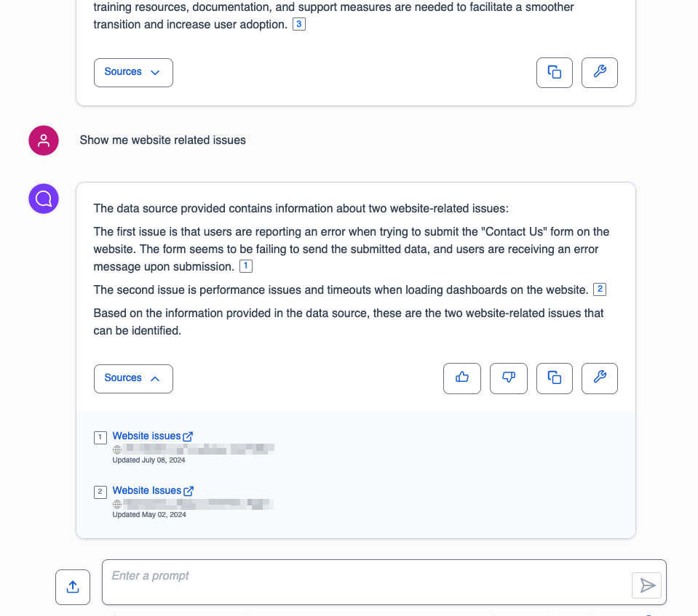Collapse the Sources list on the second response

[133, 378]
